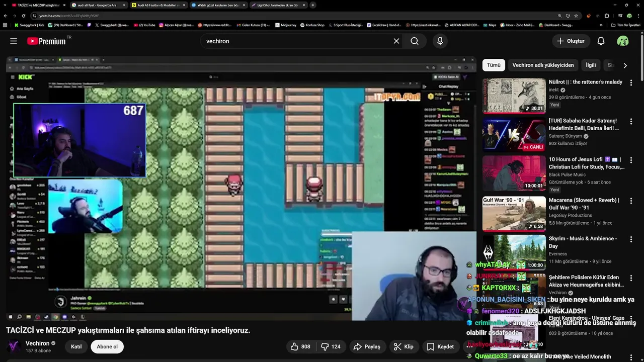Viewport: 644px width, 362px height.
Task: Open the Oluştur create menu
Action: pyautogui.click(x=571, y=41)
